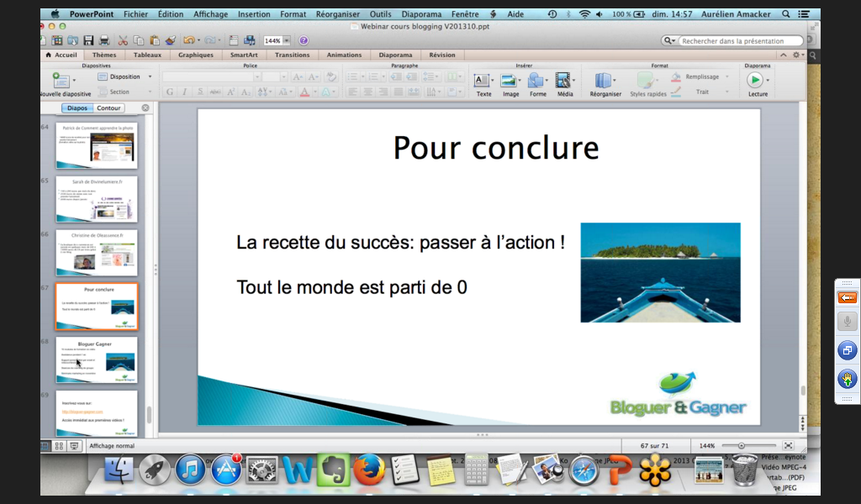Select the Cut scissors icon
Image resolution: width=861 pixels, height=504 pixels.
pyautogui.click(x=123, y=40)
